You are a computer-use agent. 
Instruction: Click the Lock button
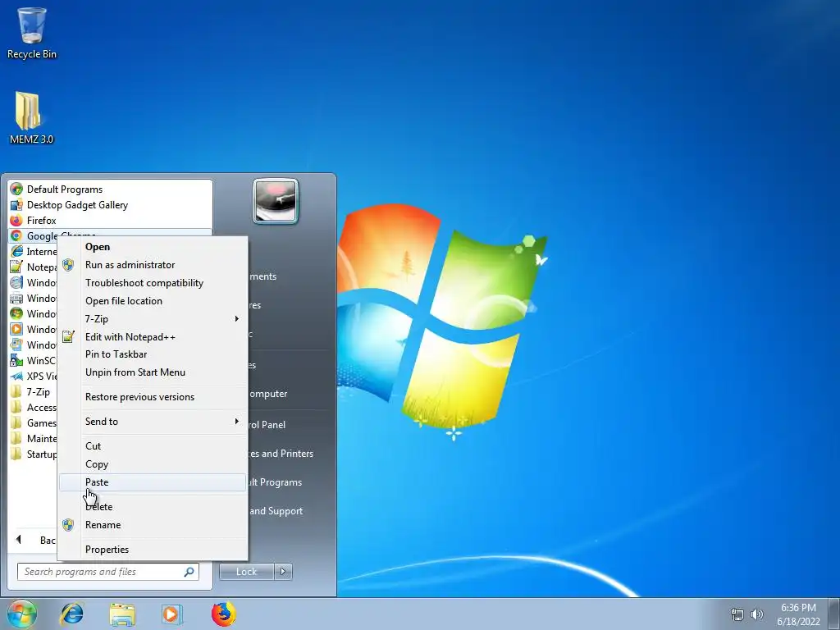pyautogui.click(x=246, y=572)
